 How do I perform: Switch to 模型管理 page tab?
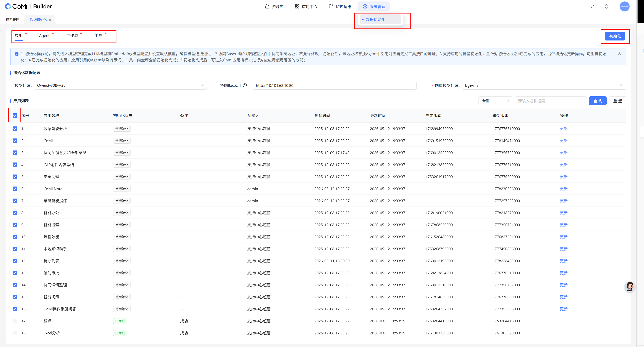(13, 20)
